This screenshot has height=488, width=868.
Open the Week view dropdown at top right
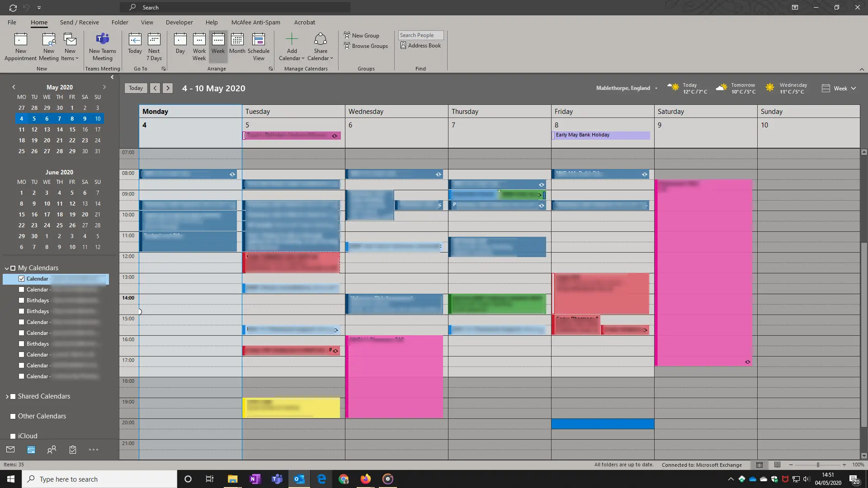840,89
